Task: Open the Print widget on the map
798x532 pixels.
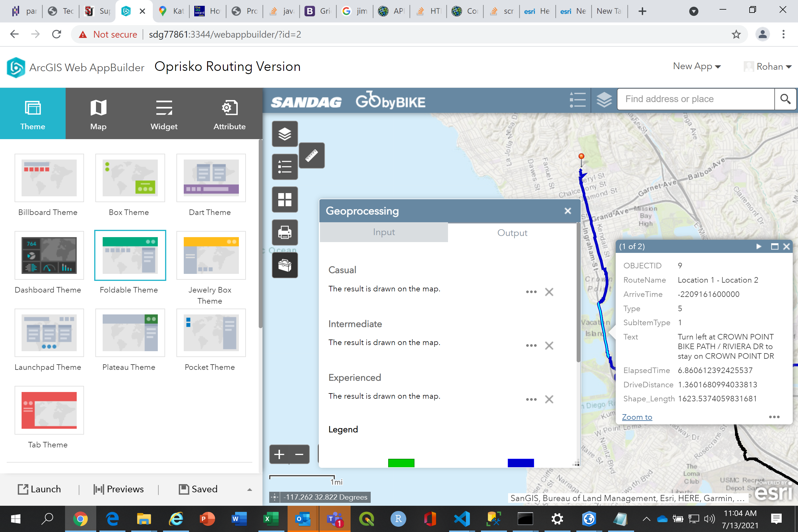Action: click(285, 232)
